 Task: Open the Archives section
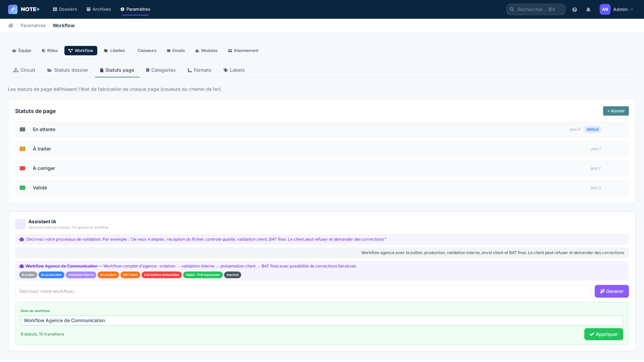pos(98,9)
